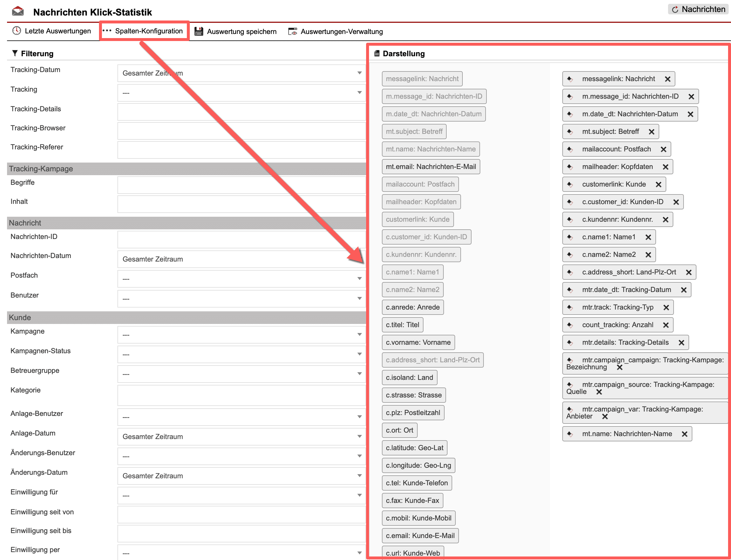Screen dimensions: 731x560
Task: Click the drag handle icon of count_tracking: Anzahl
Action: click(570, 325)
